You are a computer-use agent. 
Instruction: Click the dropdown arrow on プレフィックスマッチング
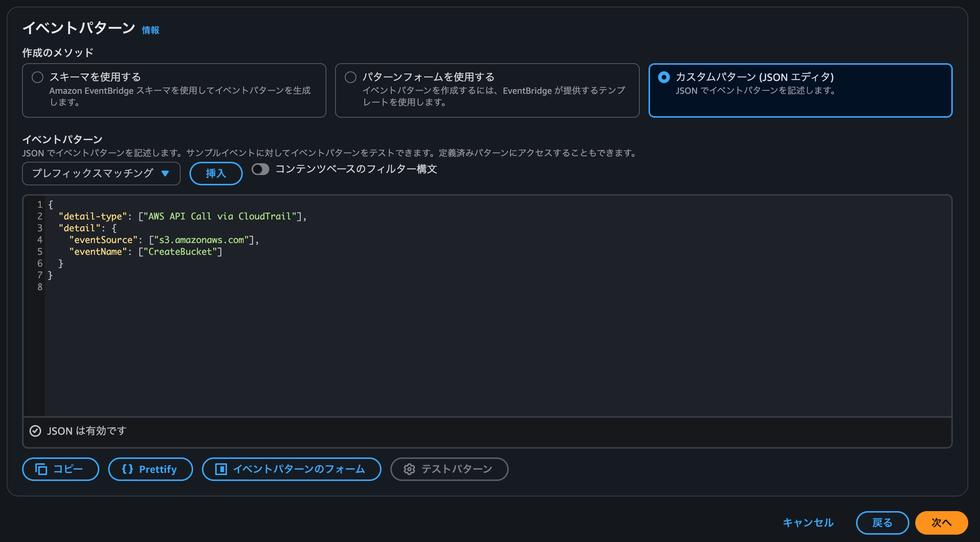click(166, 174)
